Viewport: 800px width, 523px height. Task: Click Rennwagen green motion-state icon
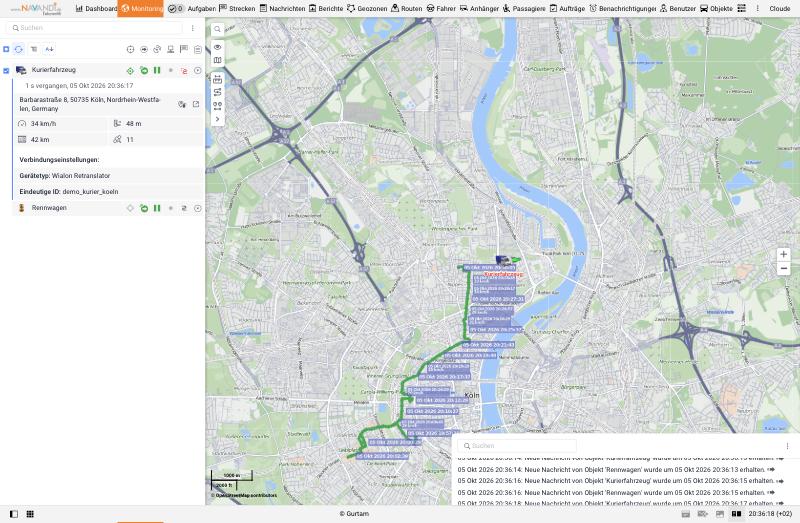[144, 208]
